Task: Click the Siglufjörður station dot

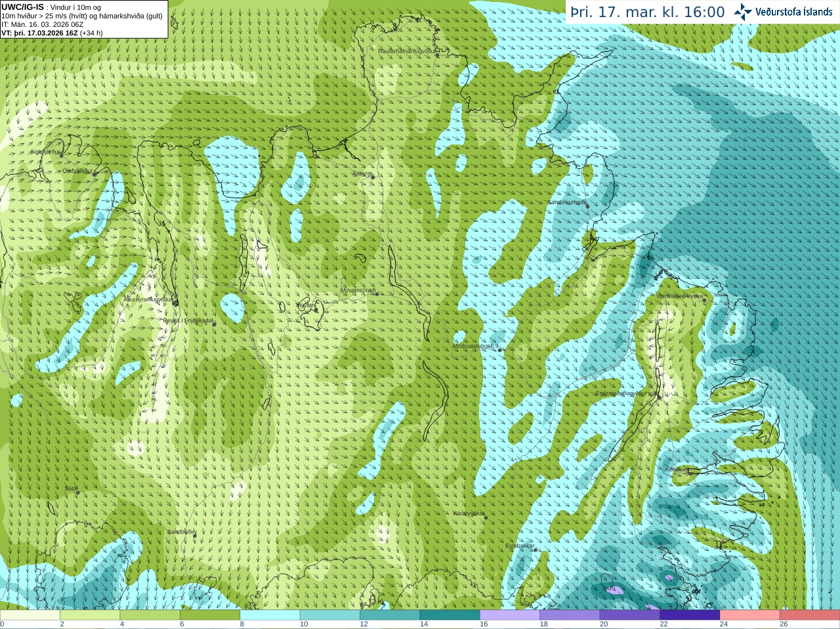Action: coord(62,155)
